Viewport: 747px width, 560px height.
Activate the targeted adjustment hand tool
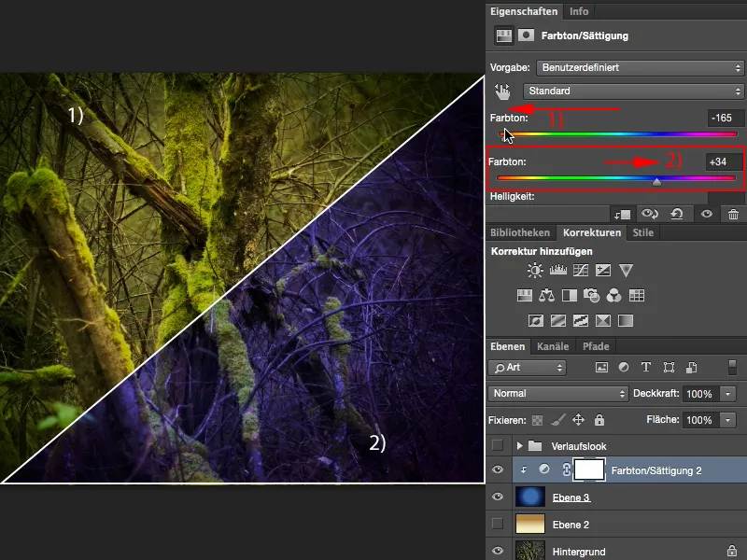[x=501, y=91]
